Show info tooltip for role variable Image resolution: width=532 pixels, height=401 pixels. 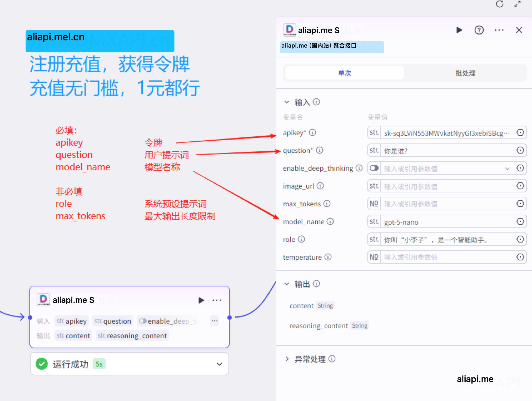pyautogui.click(x=301, y=239)
